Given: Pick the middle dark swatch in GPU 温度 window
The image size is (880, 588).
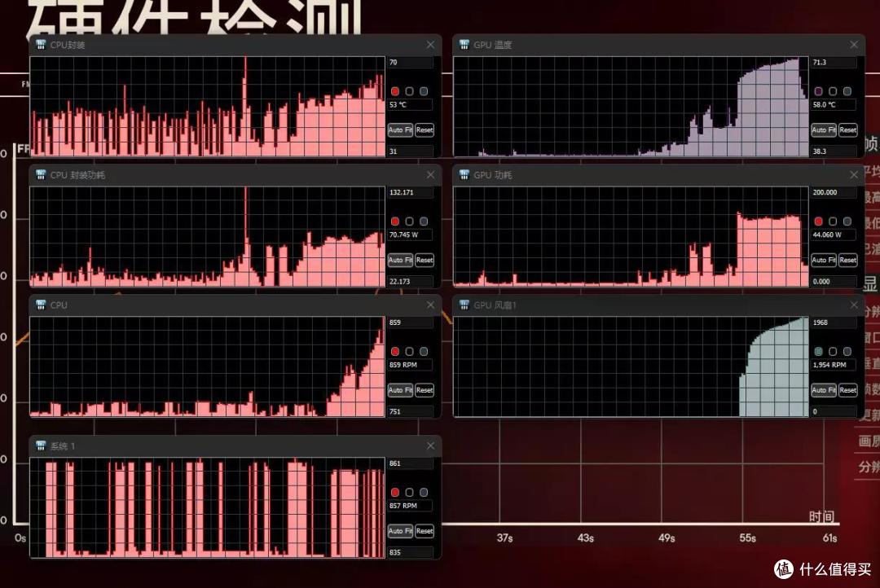Looking at the screenshot, I should [832, 91].
